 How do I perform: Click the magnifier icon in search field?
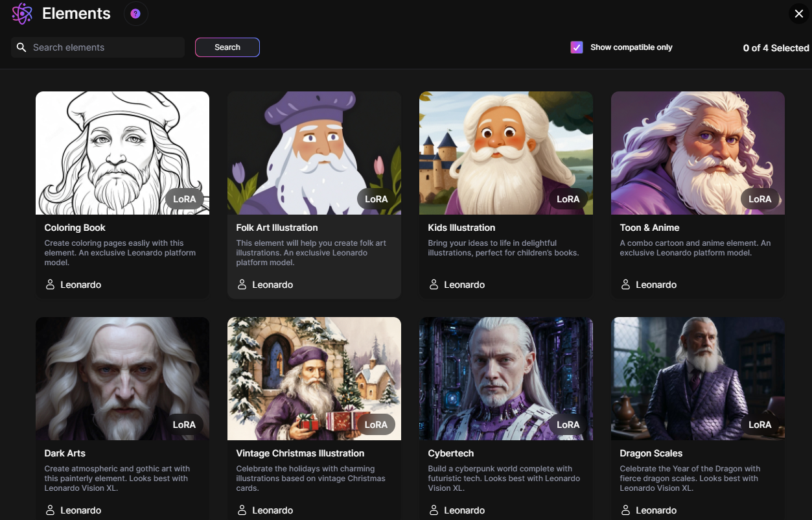(21, 47)
